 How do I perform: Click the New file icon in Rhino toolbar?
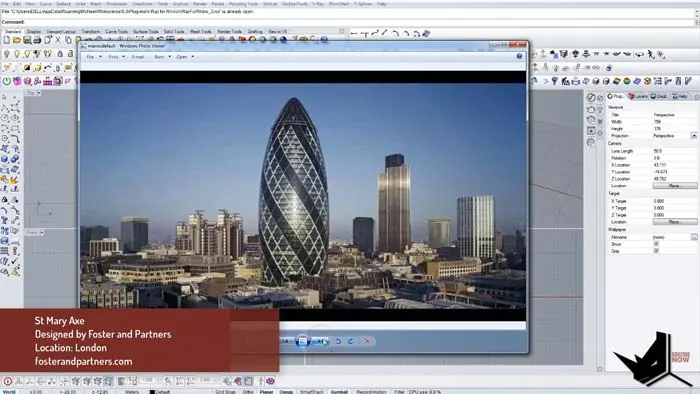7,40
